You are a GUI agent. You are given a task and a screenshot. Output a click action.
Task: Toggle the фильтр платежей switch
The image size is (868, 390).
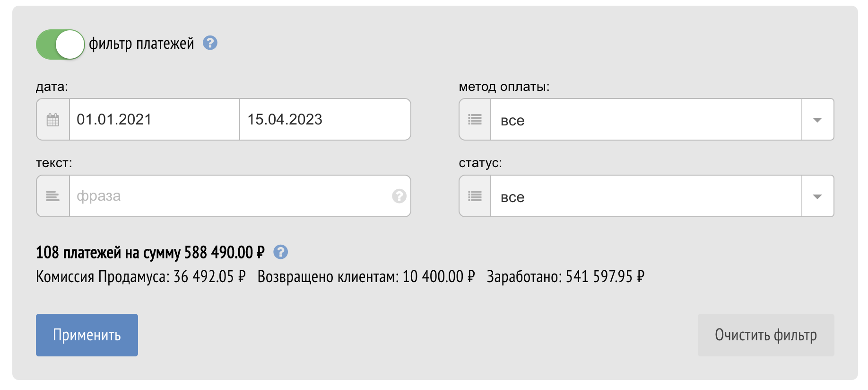pos(60,44)
